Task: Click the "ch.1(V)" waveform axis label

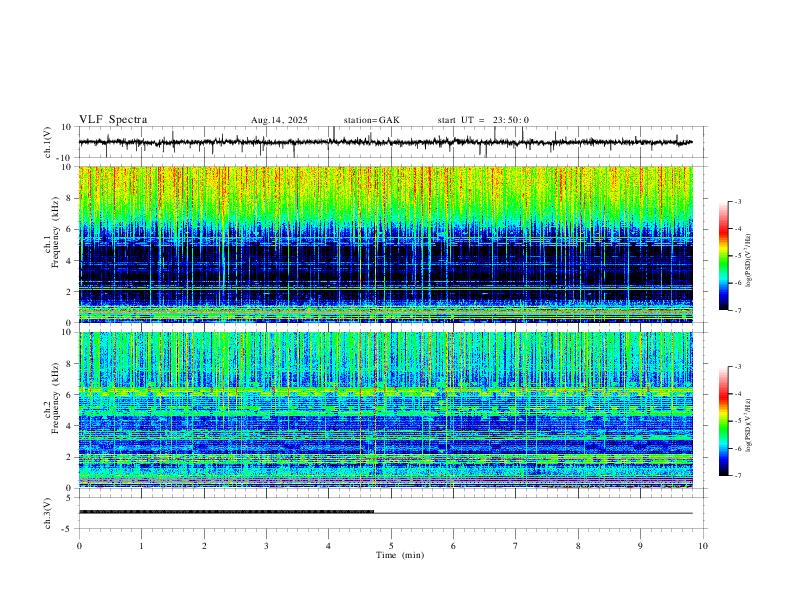Action: 48,142
